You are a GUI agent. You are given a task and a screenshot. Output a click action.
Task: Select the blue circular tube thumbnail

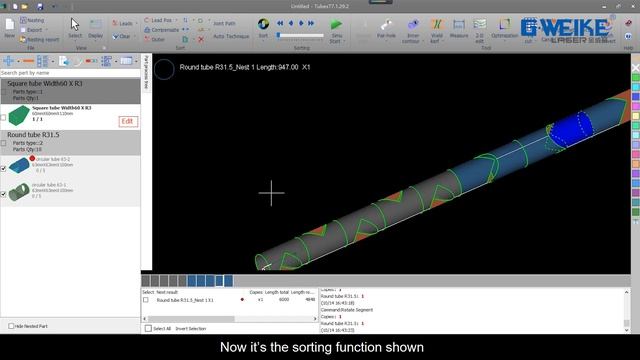click(19, 165)
